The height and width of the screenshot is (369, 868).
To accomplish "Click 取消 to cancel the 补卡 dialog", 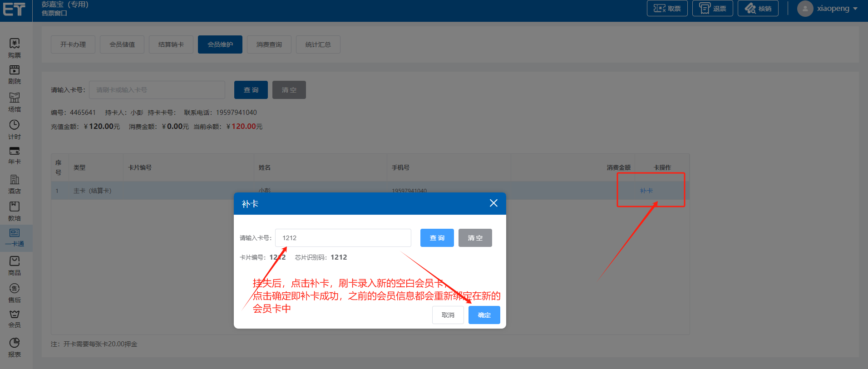I will tap(448, 315).
